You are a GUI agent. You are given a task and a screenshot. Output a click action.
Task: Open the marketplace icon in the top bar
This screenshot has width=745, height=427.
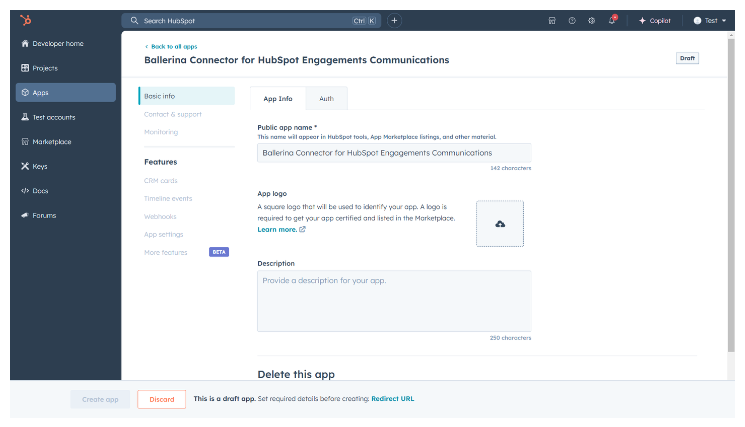pos(552,20)
